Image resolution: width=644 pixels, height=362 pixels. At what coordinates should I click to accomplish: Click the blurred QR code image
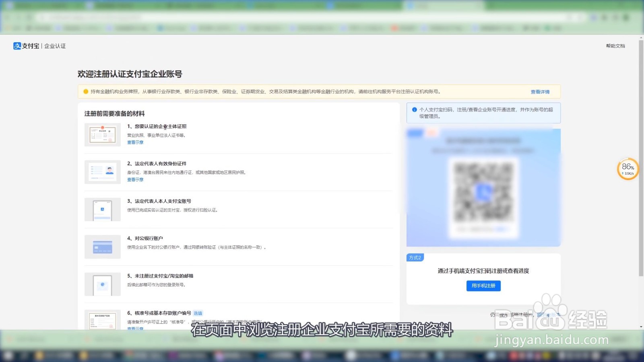point(483,192)
